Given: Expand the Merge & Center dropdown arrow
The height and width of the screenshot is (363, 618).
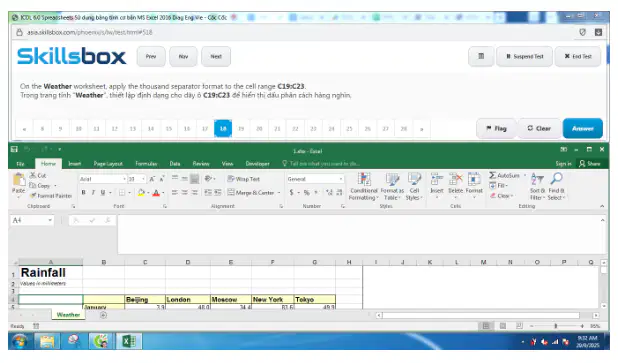Looking at the screenshot, I should tap(279, 192).
